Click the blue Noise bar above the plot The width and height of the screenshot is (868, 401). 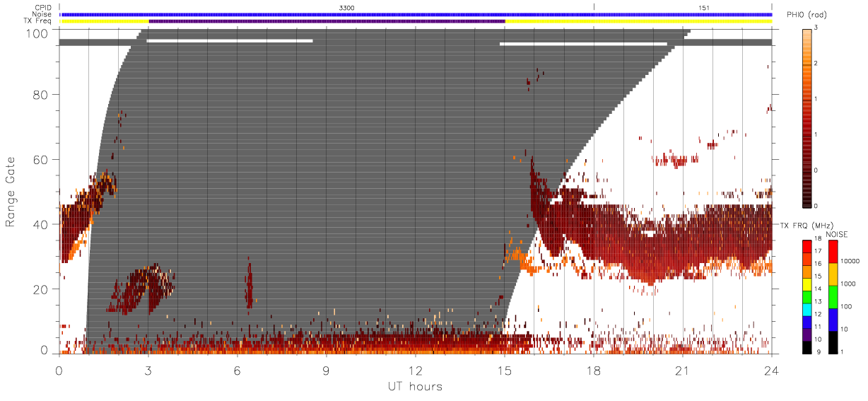416,14
